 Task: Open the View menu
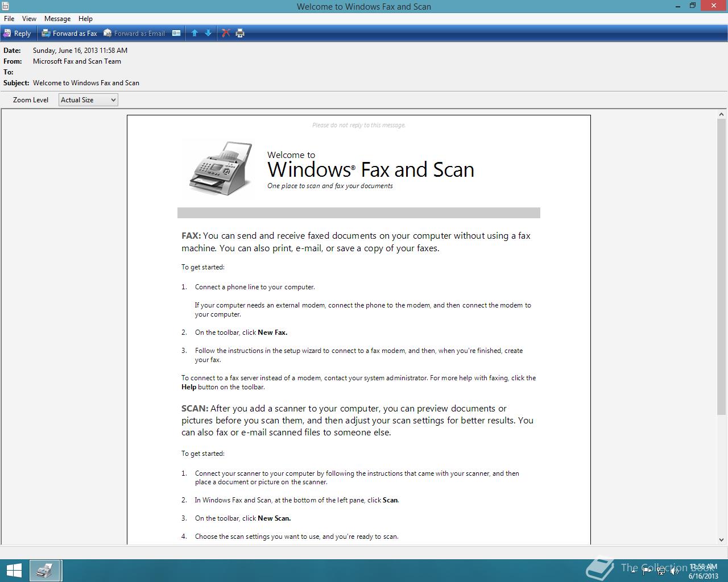pyautogui.click(x=29, y=19)
